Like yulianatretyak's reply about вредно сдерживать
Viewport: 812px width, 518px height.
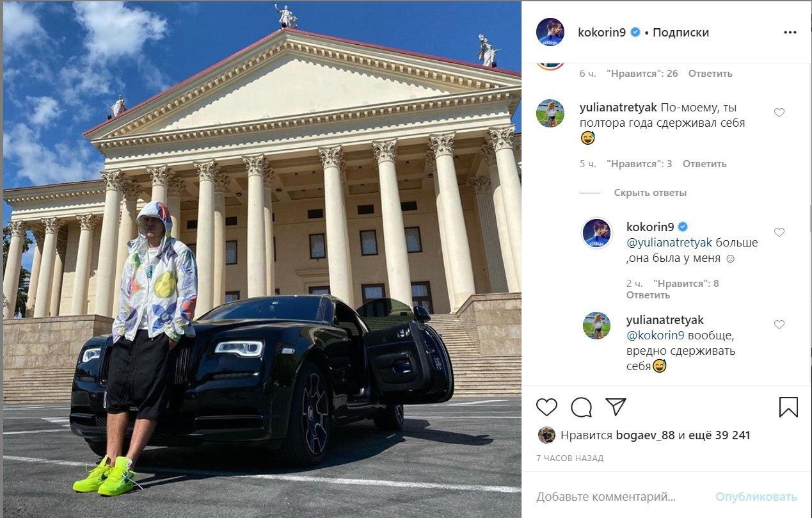coord(779,325)
